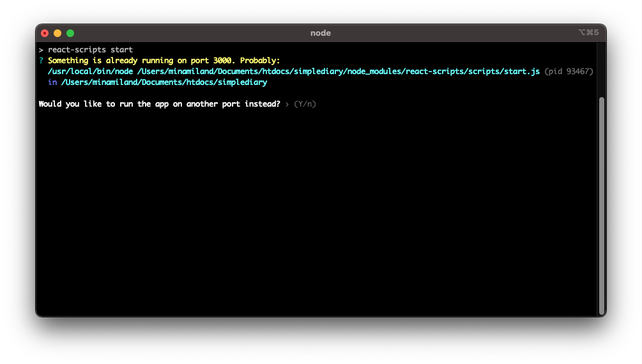This screenshot has height=364, width=642.
Task: Click the ⌥⌘5 shortcut indicator
Action: point(589,33)
